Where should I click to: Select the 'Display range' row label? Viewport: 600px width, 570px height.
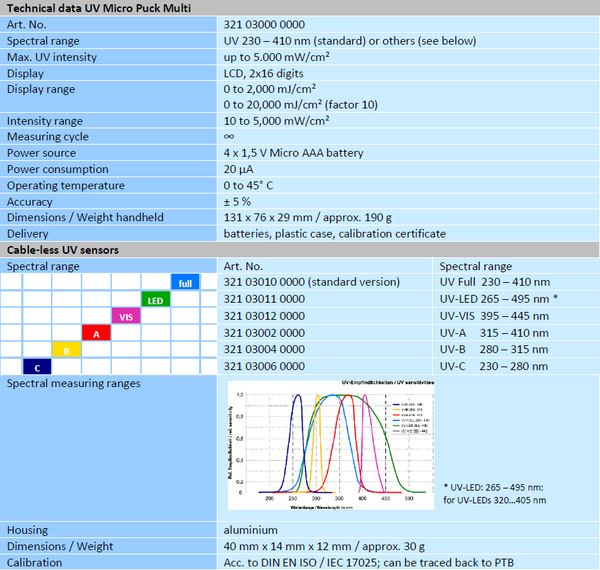click(41, 89)
